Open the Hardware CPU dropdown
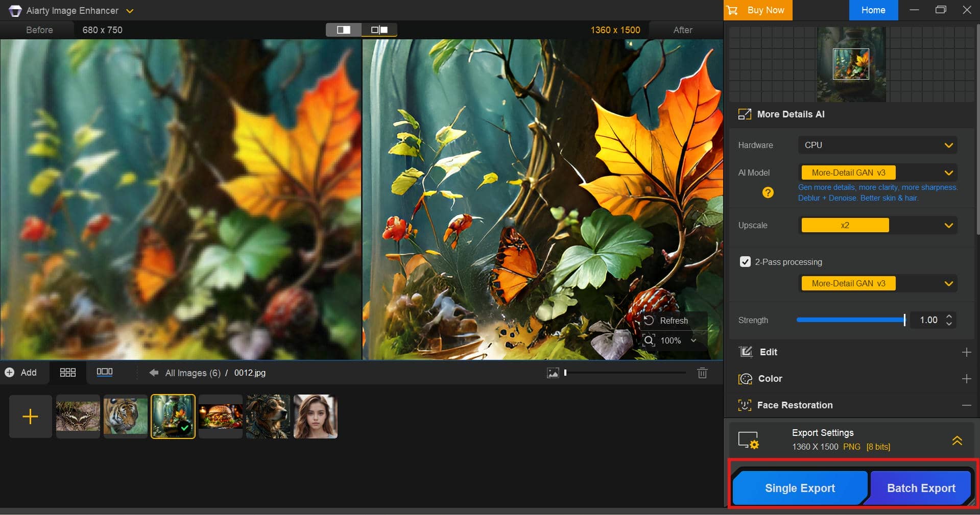 (877, 145)
